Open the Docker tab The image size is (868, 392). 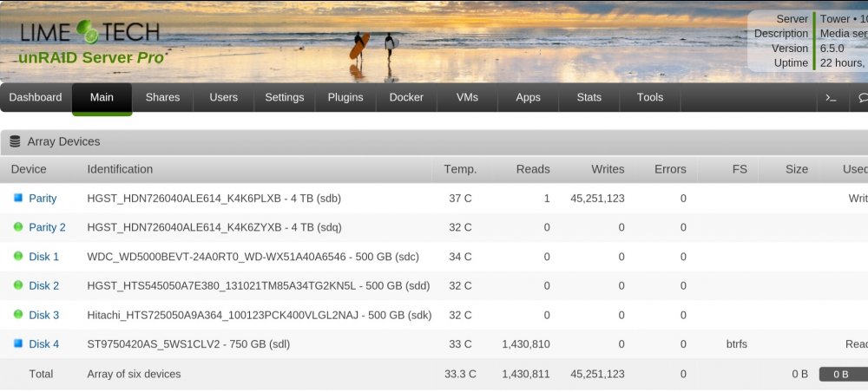pyautogui.click(x=406, y=97)
